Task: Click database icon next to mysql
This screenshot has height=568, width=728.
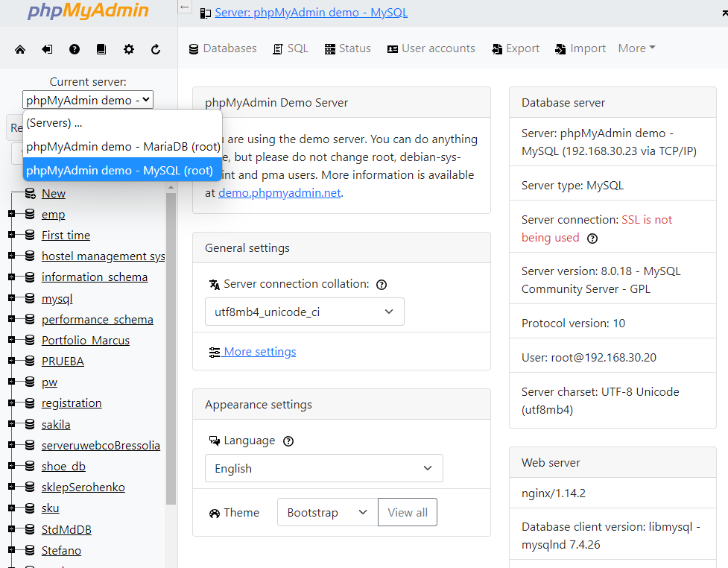Action: click(x=30, y=298)
